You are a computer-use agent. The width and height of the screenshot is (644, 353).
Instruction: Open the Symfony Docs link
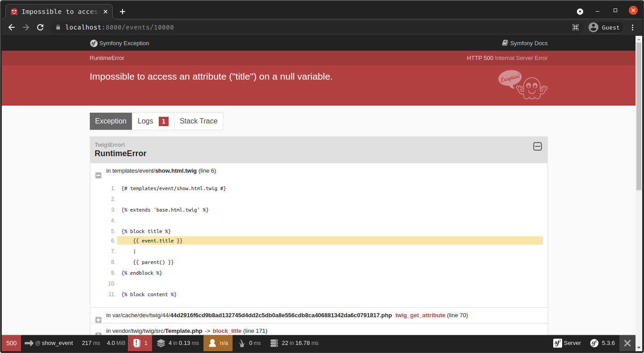pyautogui.click(x=525, y=43)
